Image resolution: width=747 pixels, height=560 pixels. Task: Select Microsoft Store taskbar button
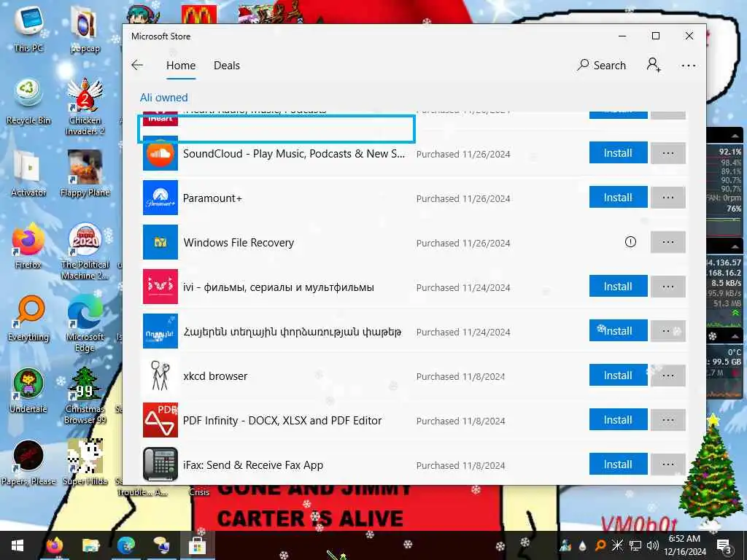pyautogui.click(x=197, y=545)
